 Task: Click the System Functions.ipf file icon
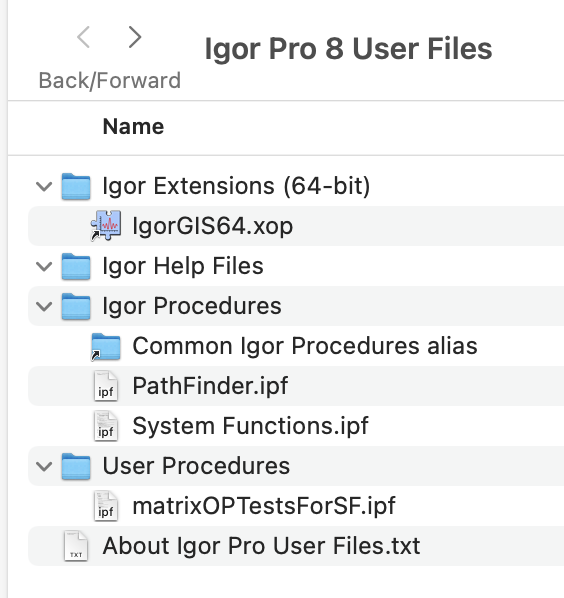[106, 426]
